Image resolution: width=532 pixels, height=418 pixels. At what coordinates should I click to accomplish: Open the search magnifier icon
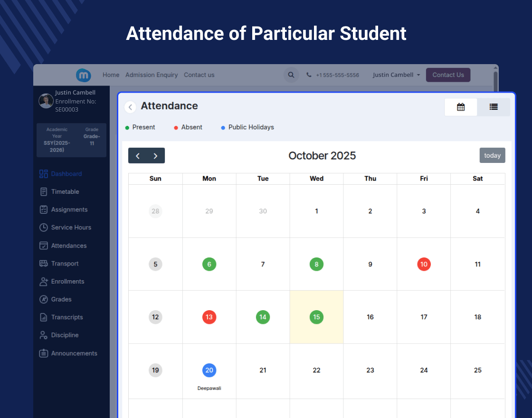pos(291,75)
